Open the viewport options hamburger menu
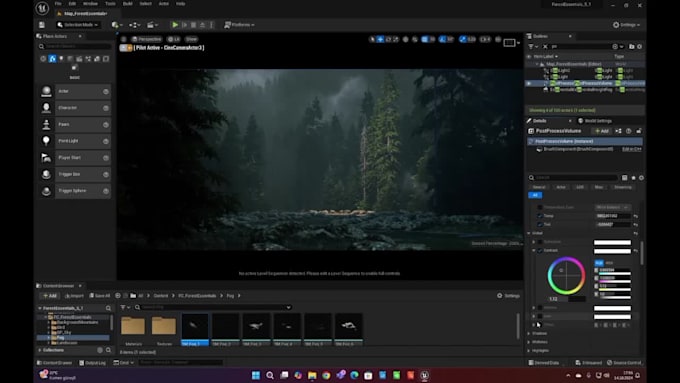The height and width of the screenshot is (383, 680). [x=124, y=39]
